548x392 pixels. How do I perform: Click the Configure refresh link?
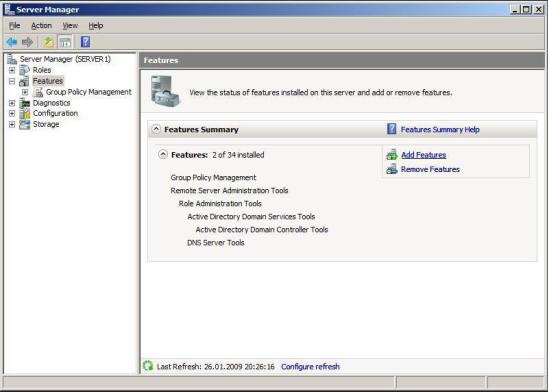(310, 366)
